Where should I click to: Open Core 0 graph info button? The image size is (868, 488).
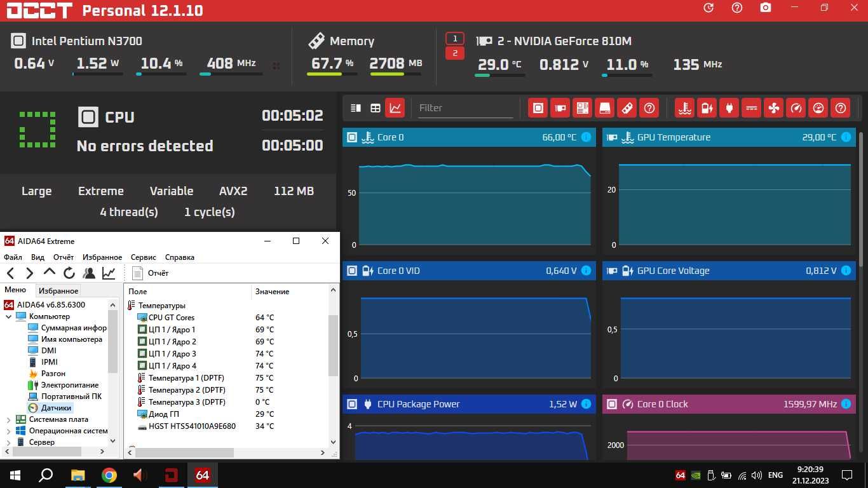tap(586, 137)
